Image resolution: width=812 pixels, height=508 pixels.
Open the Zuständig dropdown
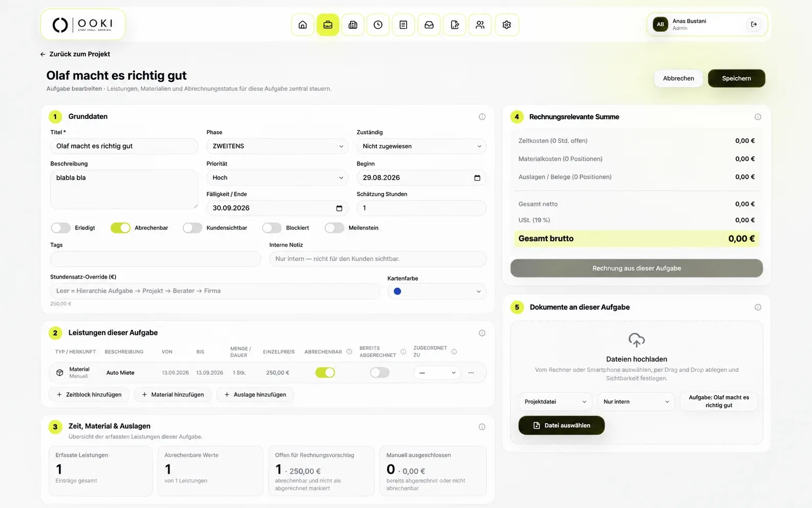pos(421,146)
